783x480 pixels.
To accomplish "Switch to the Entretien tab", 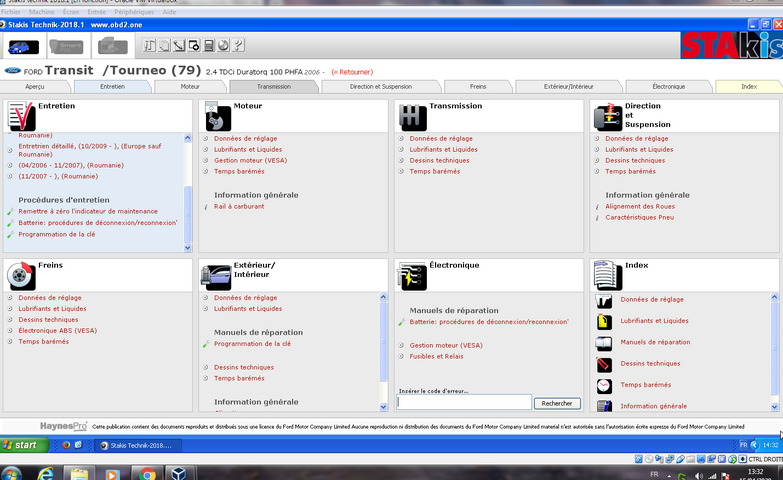I will click(112, 86).
